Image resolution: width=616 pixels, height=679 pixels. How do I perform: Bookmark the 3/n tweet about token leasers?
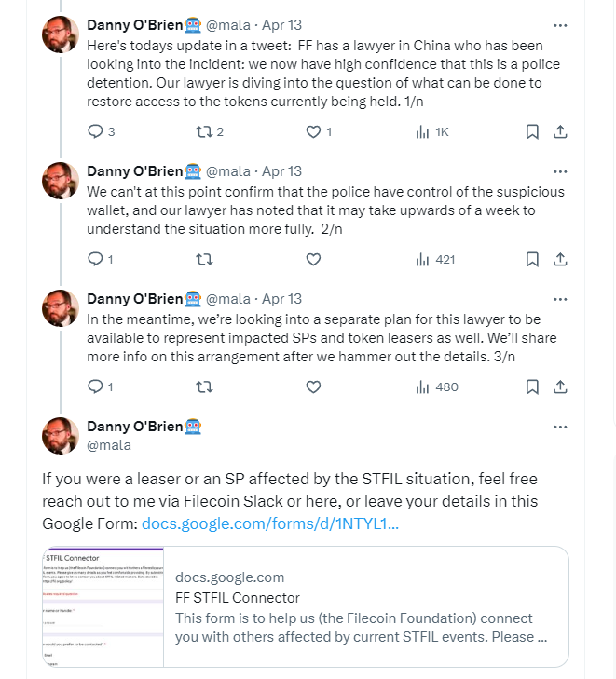coord(532,387)
